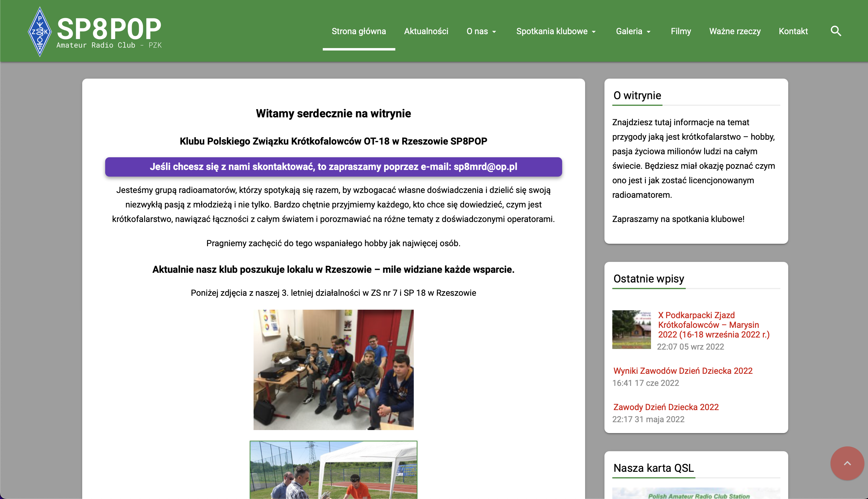Open the white tent outdoor photo
This screenshot has height=499, width=868.
(333, 470)
